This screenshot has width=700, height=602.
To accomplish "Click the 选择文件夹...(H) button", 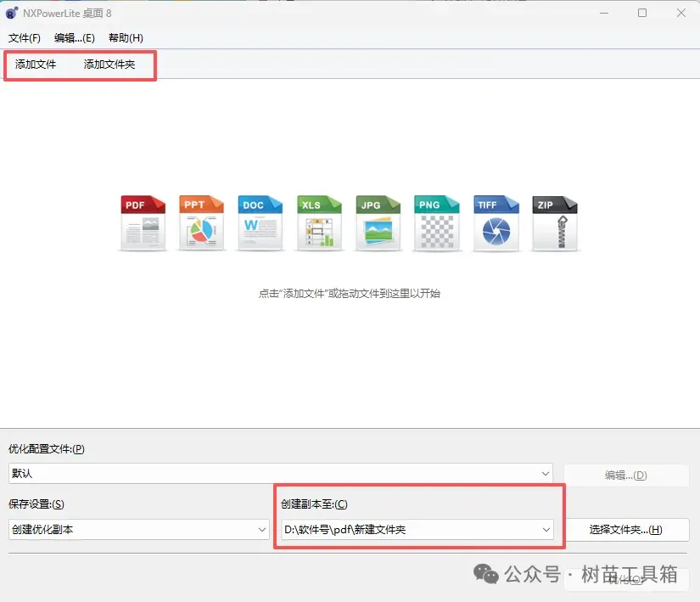I will pyautogui.click(x=626, y=530).
